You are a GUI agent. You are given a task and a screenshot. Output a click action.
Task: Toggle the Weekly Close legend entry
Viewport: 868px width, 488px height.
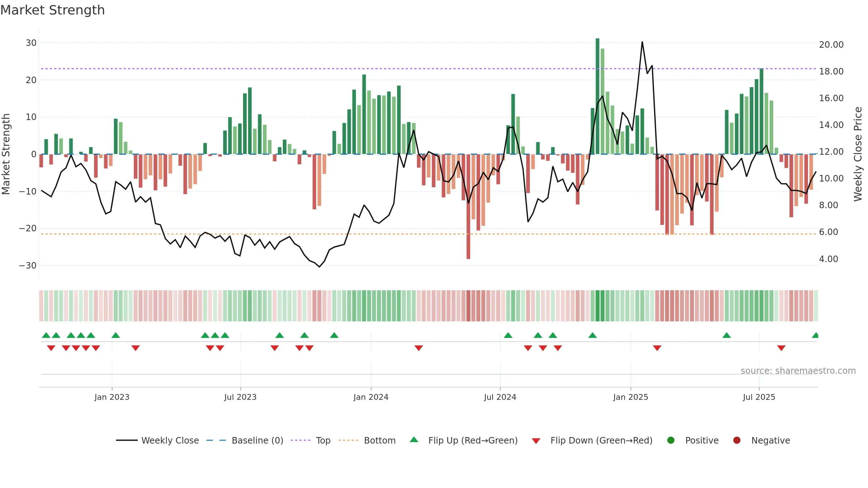157,440
